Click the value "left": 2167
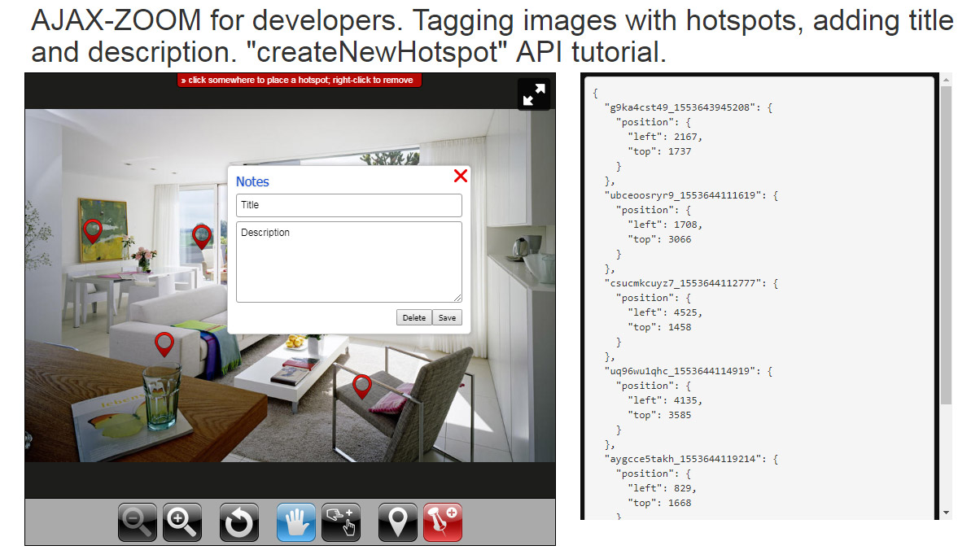Screen dimensions: 980x550 point(665,137)
